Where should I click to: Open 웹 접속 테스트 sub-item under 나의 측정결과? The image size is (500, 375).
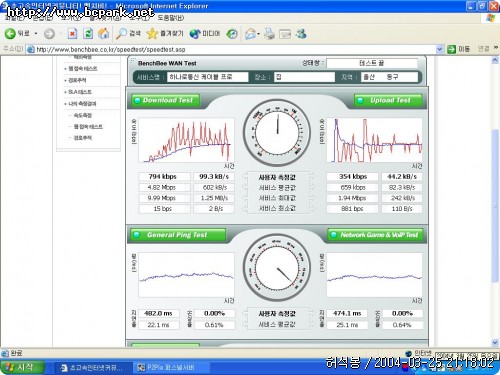88,127
